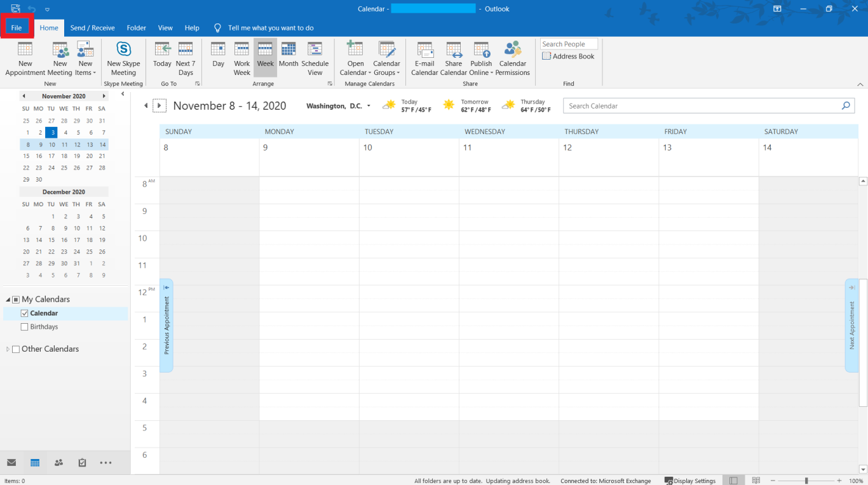Open the New Items menu

click(85, 58)
